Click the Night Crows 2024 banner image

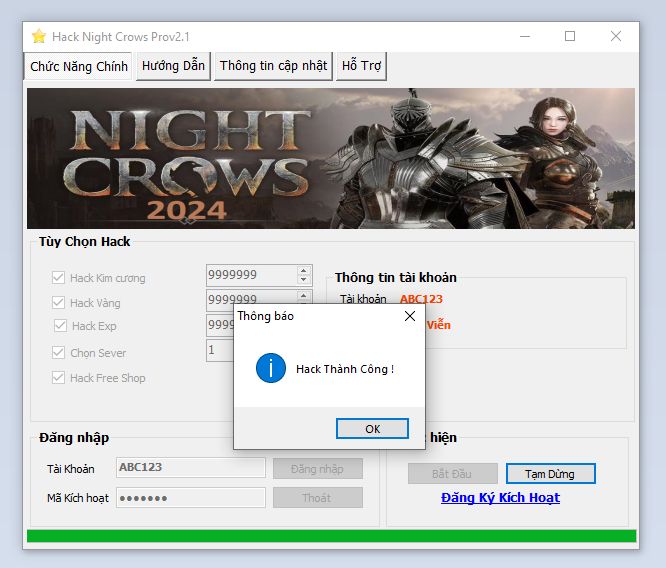[x=331, y=158]
